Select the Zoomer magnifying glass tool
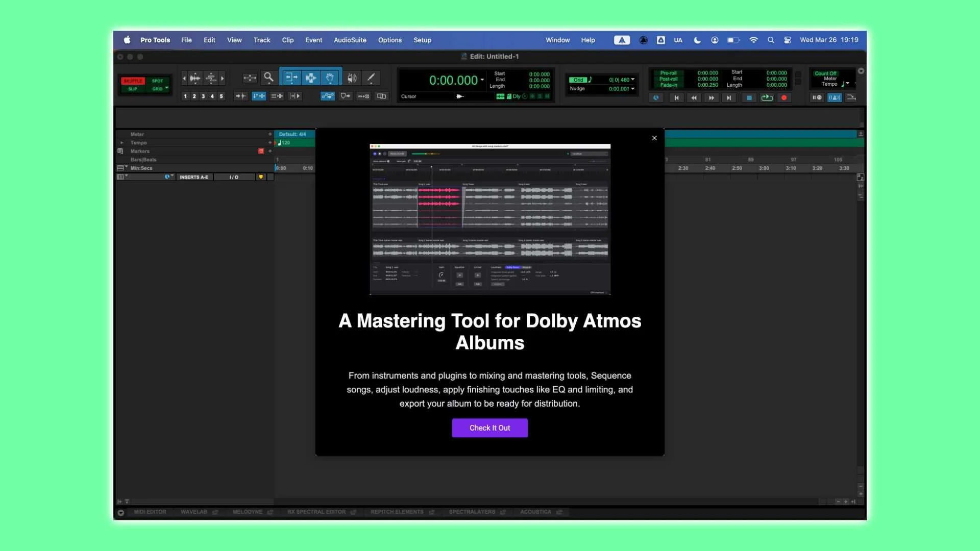This screenshot has height=551, width=980. [x=268, y=78]
